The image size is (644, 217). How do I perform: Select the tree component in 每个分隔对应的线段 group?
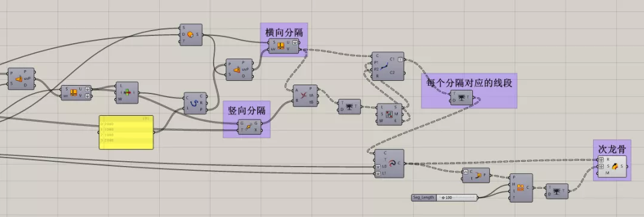click(462, 98)
